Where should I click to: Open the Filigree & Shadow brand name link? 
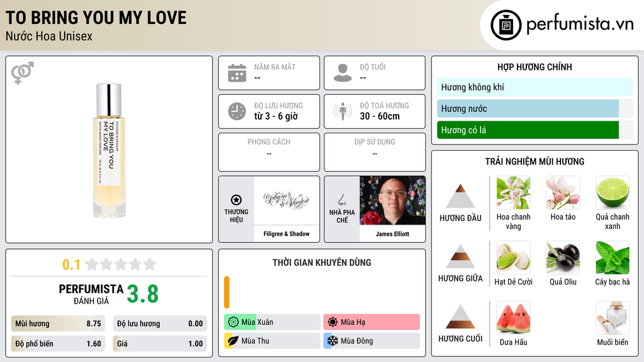286,234
